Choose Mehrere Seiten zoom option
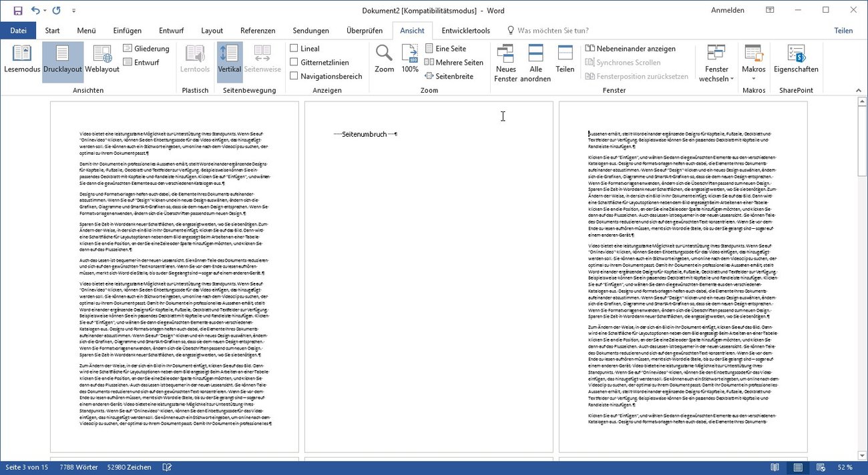868x475 pixels. [x=453, y=63]
